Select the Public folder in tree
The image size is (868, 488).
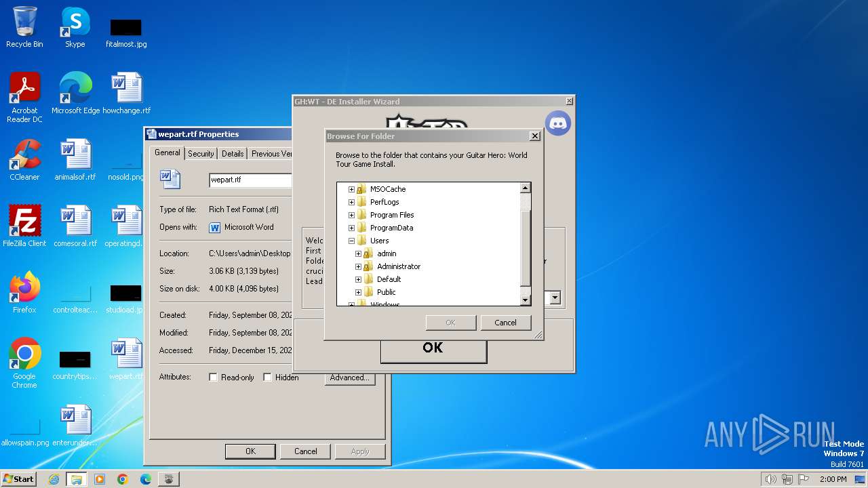(387, 292)
